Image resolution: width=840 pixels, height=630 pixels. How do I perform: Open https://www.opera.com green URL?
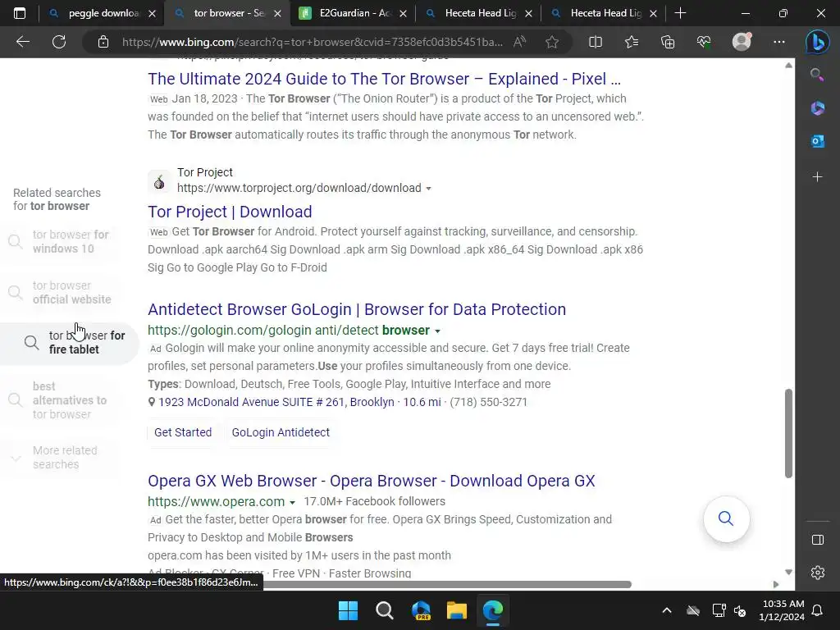pyautogui.click(x=216, y=501)
